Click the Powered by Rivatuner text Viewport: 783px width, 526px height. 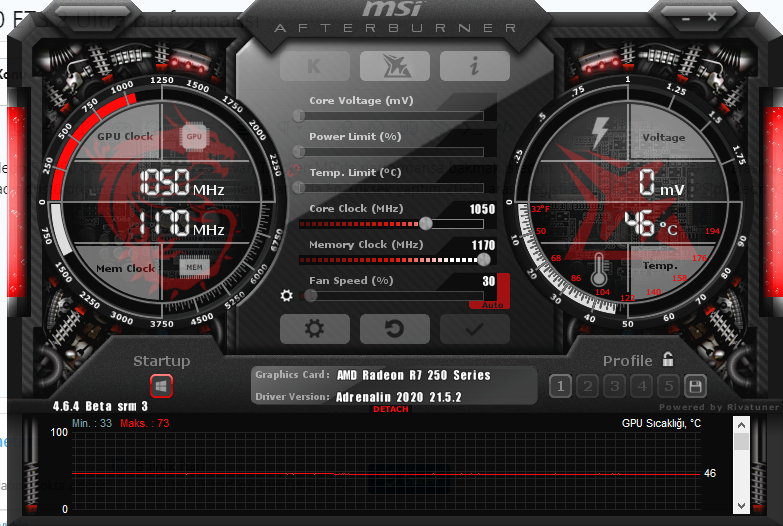click(719, 407)
